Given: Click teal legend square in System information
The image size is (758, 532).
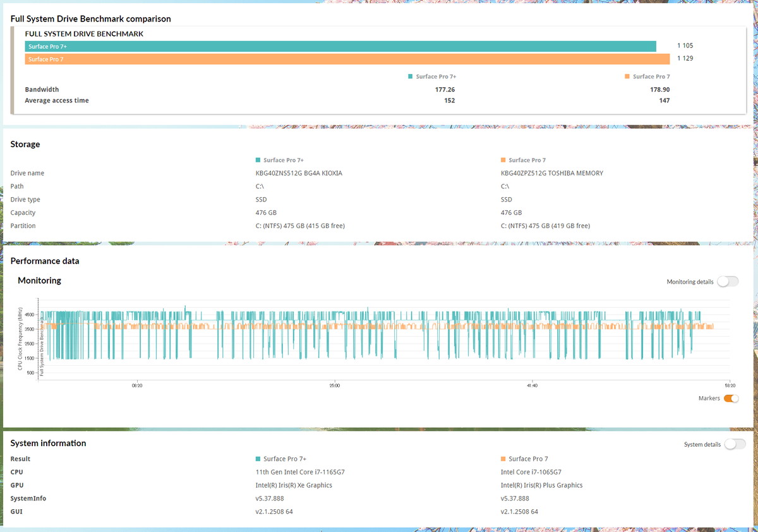Looking at the screenshot, I should (258, 459).
